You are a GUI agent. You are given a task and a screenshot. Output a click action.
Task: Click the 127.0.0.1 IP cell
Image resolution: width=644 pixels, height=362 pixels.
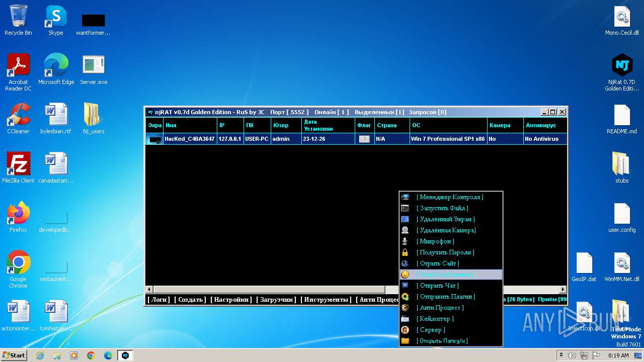pos(230,139)
